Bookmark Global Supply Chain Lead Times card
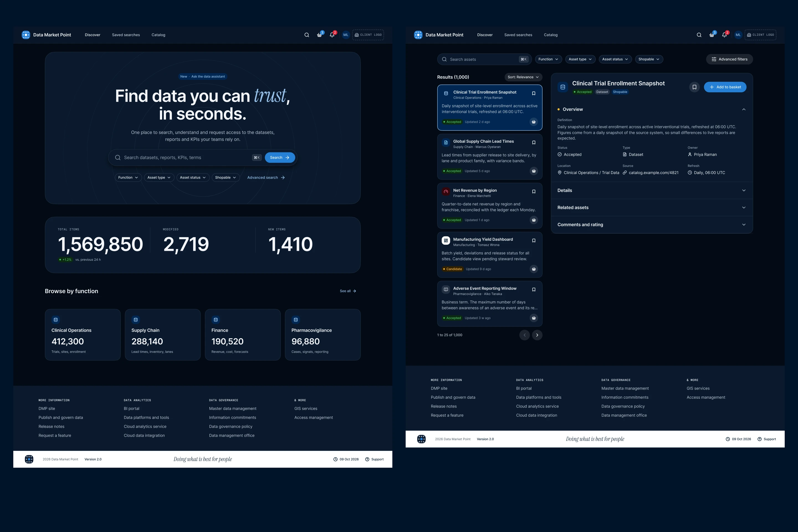This screenshot has height=532, width=798. click(534, 142)
